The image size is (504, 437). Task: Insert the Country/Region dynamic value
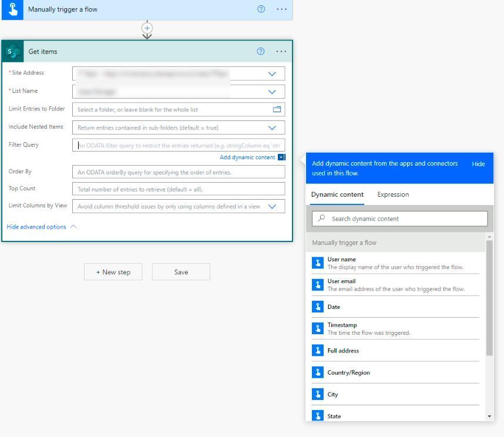click(395, 372)
